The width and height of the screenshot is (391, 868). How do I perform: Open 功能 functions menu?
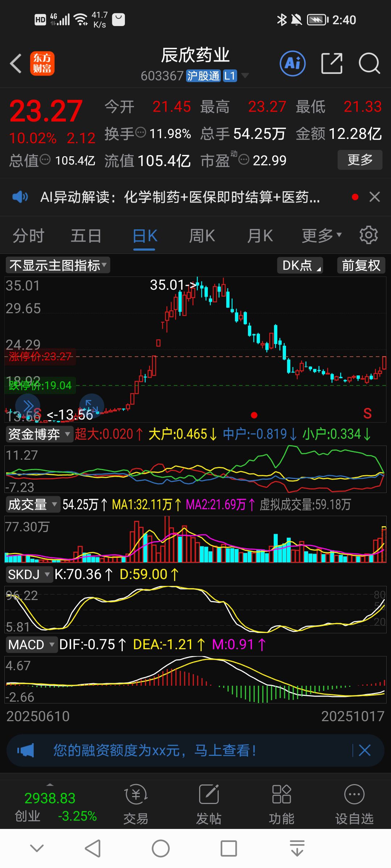282,804
